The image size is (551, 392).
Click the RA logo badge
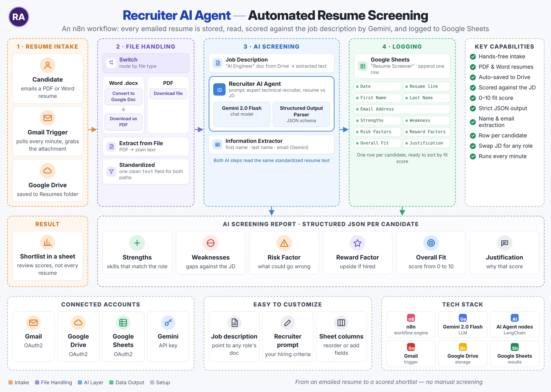19,17
